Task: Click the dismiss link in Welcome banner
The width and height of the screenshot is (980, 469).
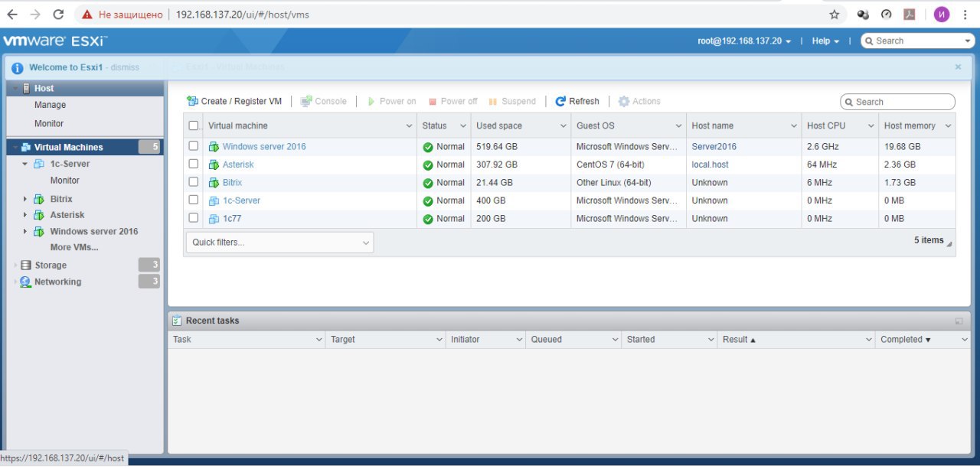Action: pyautogui.click(x=125, y=67)
